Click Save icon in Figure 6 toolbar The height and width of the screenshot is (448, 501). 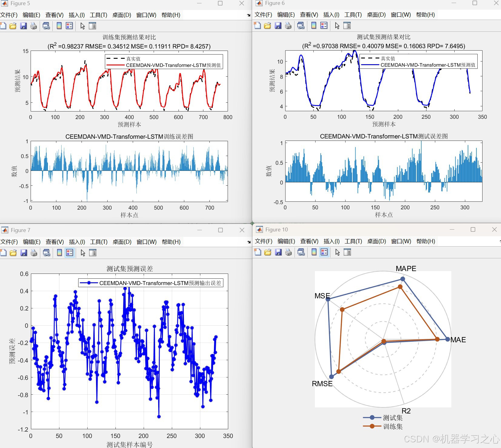click(x=278, y=25)
